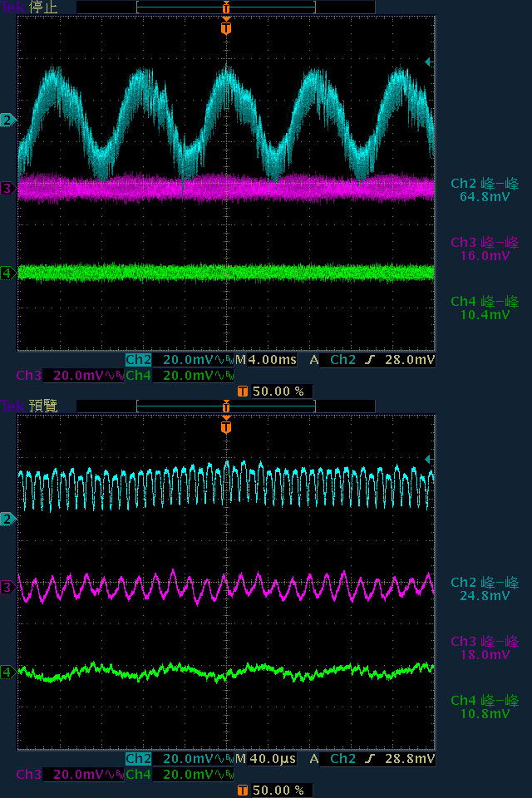
Task: Click the 28.0mV trigger level readout
Action: (410, 360)
